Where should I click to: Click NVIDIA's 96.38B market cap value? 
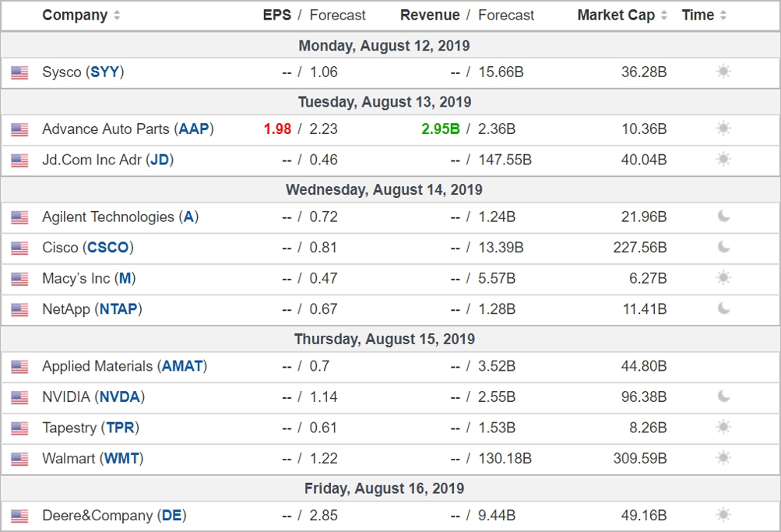point(643,397)
